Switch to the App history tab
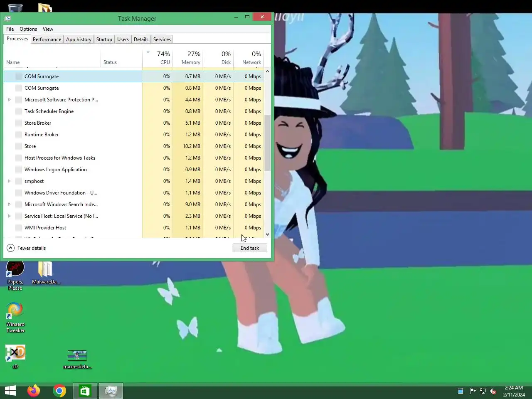Viewport: 532px width, 399px height. pyautogui.click(x=79, y=39)
